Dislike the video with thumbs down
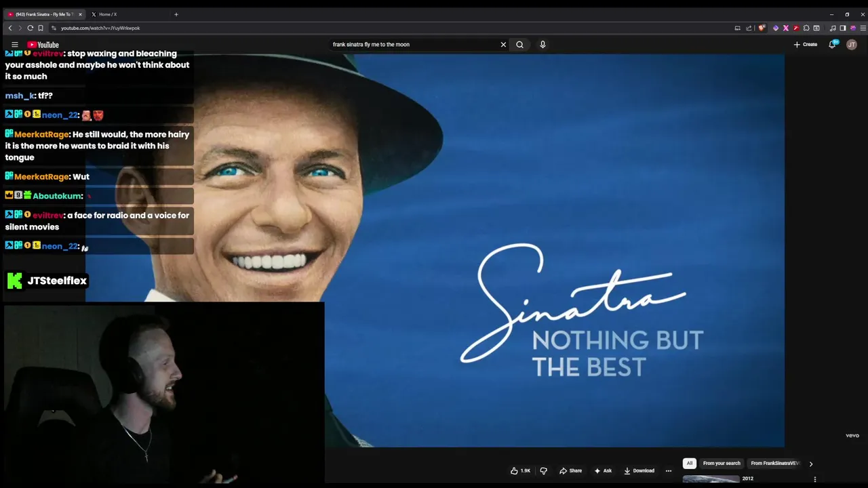 click(543, 471)
